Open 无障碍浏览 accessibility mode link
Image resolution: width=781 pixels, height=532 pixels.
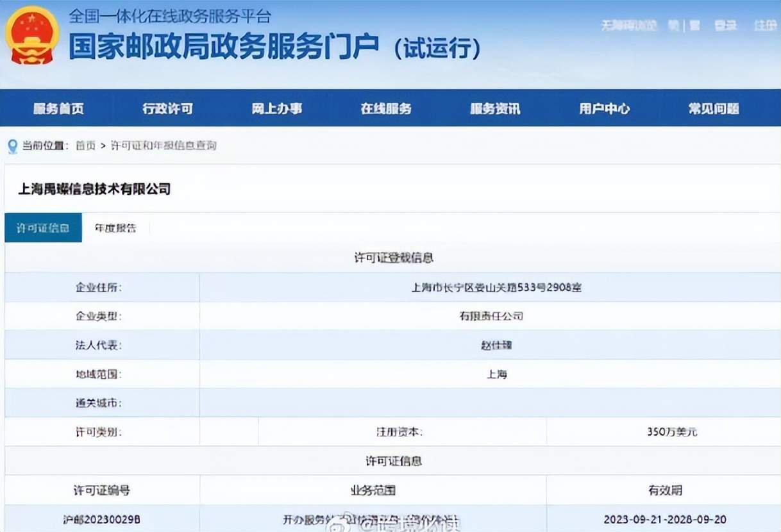click(629, 26)
